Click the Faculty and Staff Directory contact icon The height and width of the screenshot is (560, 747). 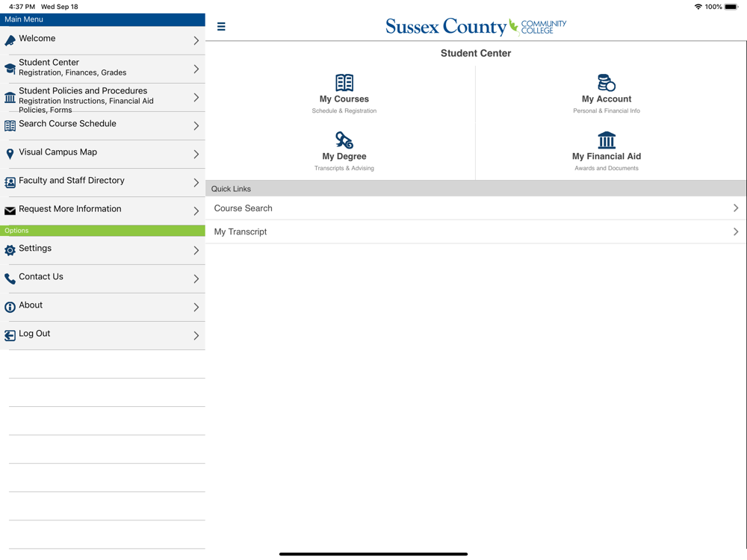tap(10, 183)
